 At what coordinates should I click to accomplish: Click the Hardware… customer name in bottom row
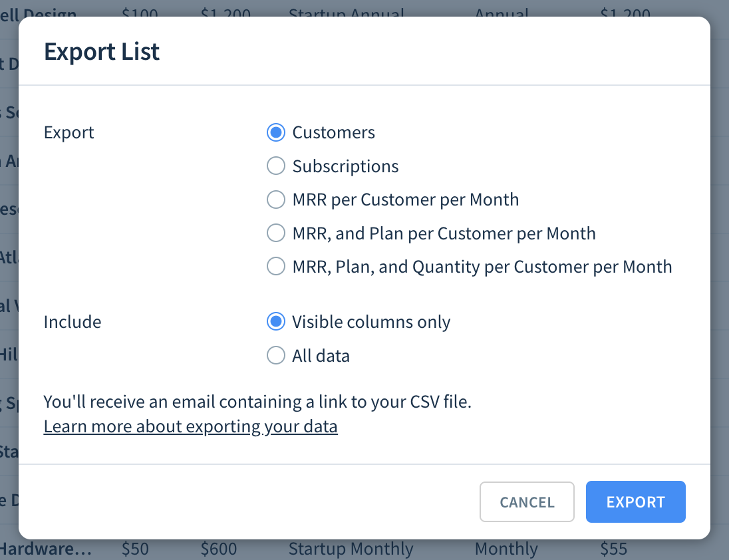coord(45,549)
